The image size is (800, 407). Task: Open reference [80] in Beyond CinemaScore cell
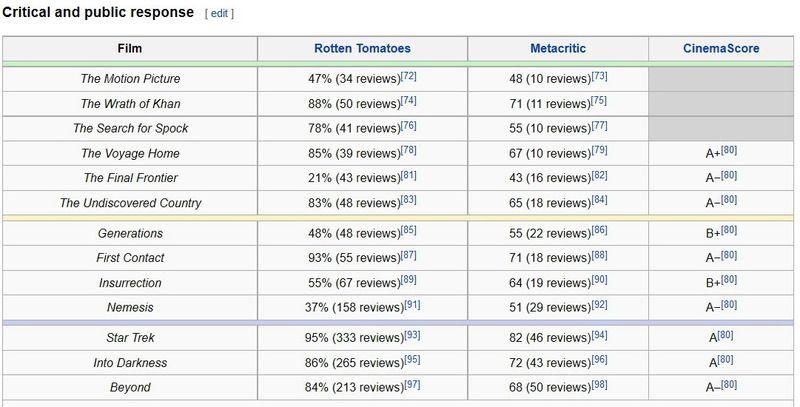pos(729,385)
